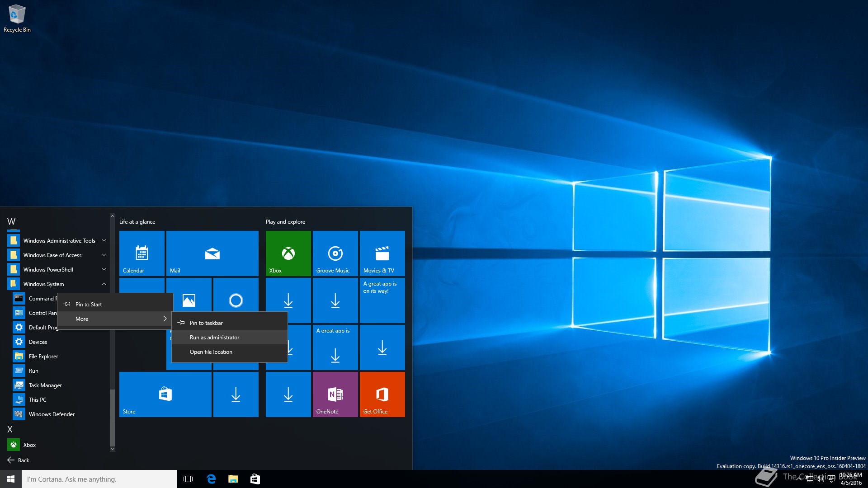This screenshot has height=488, width=868.
Task: Open the Recycle Bin desktop icon
Action: point(17,18)
